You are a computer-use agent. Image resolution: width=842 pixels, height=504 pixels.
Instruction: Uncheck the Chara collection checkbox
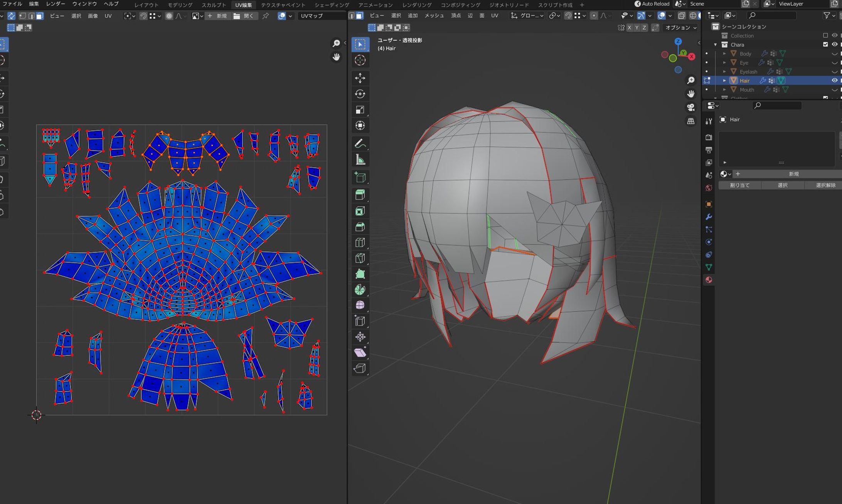(825, 44)
